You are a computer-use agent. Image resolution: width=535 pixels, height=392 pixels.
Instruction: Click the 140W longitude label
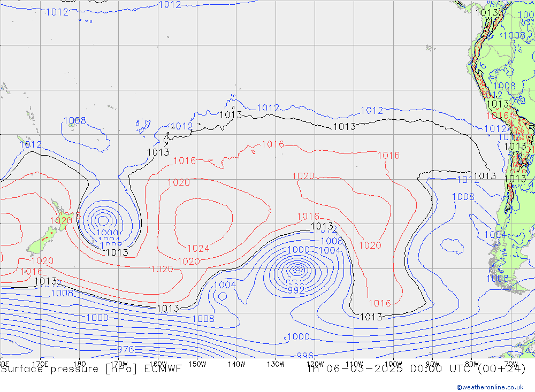pos(236,364)
